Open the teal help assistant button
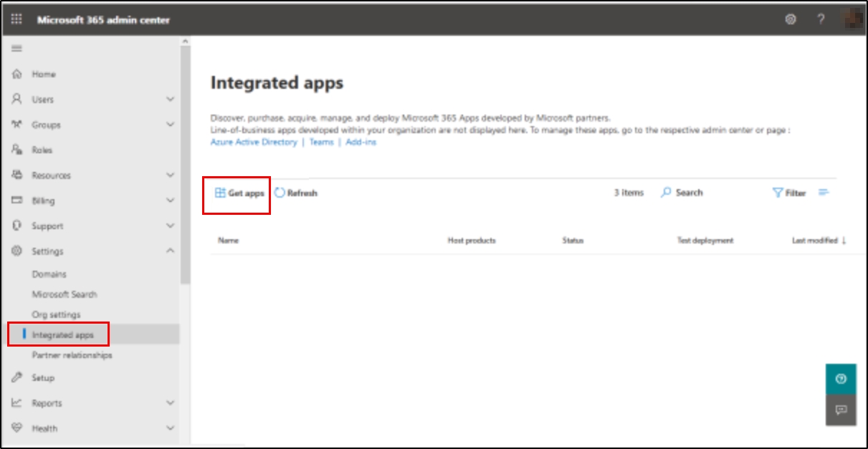This screenshot has height=449, width=868. [841, 379]
